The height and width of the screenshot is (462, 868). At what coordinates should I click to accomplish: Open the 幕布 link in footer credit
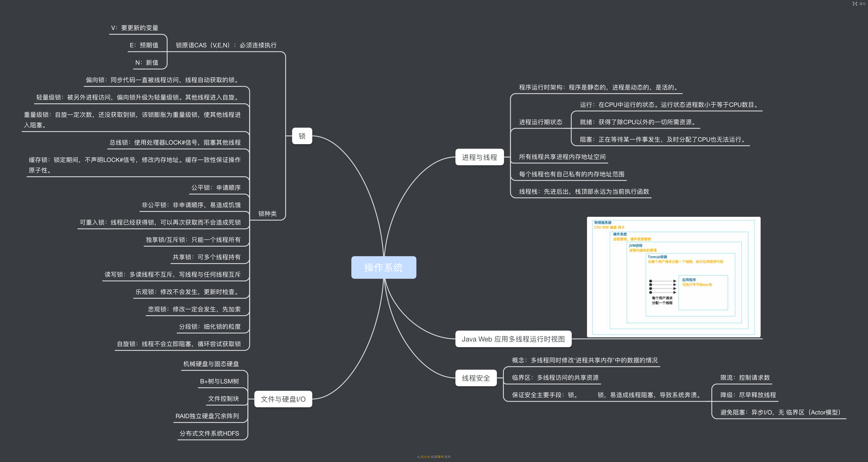point(439,457)
